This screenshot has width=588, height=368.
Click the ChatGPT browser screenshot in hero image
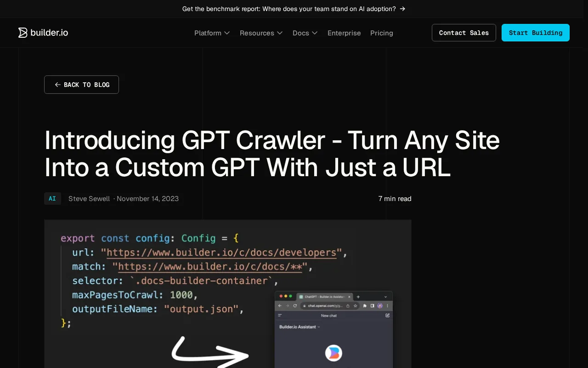pos(334,329)
